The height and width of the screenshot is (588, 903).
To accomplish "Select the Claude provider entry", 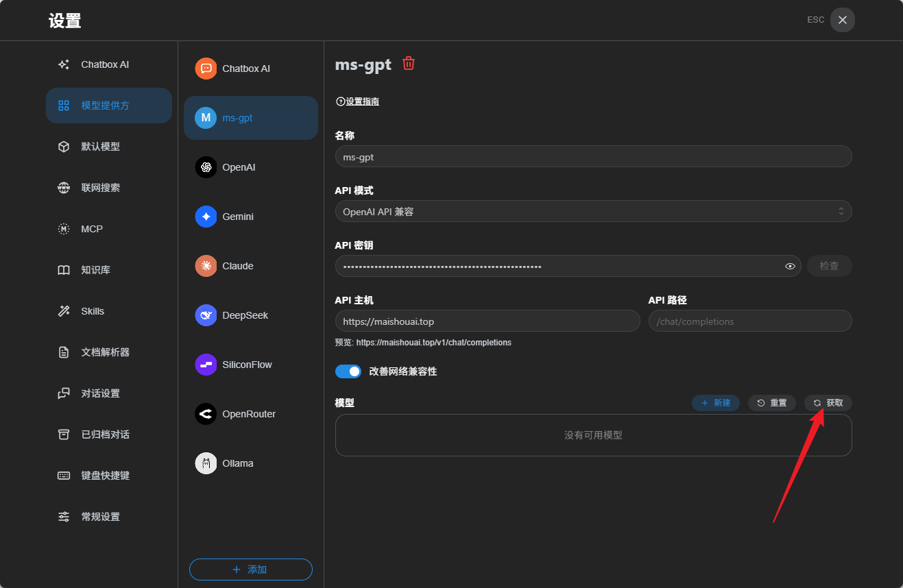I will point(251,266).
